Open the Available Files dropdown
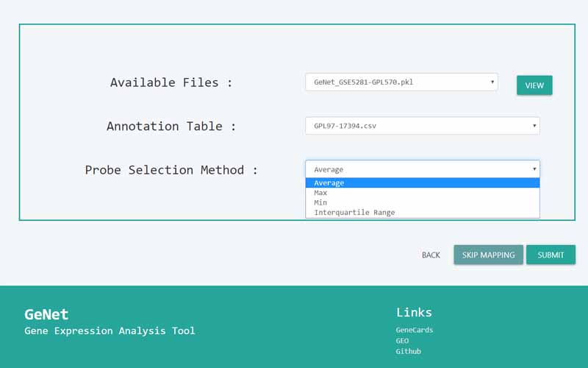This screenshot has width=588, height=368. pos(401,82)
